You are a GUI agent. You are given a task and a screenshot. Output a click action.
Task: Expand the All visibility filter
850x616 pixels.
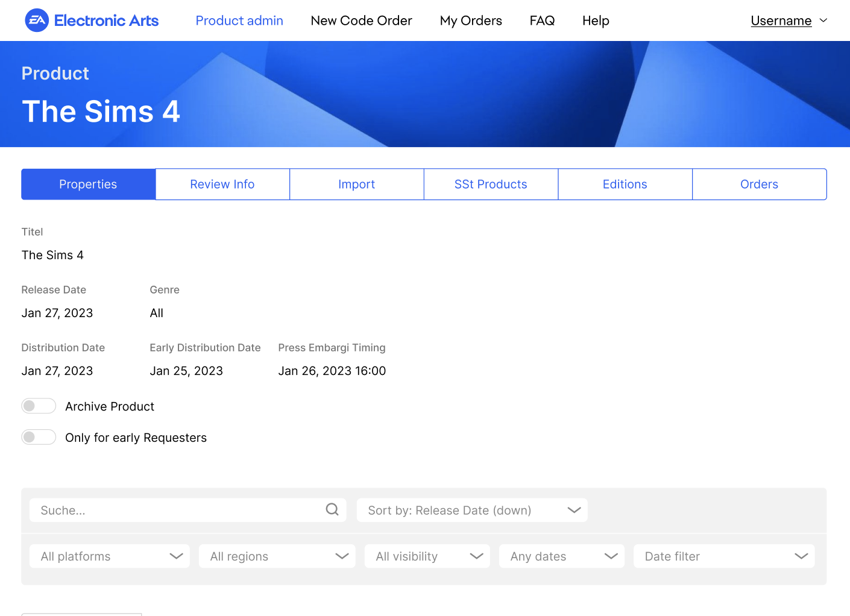[427, 556]
